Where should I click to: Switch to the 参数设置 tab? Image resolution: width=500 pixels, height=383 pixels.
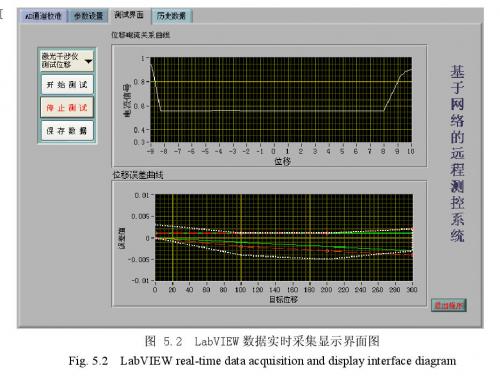pos(88,16)
